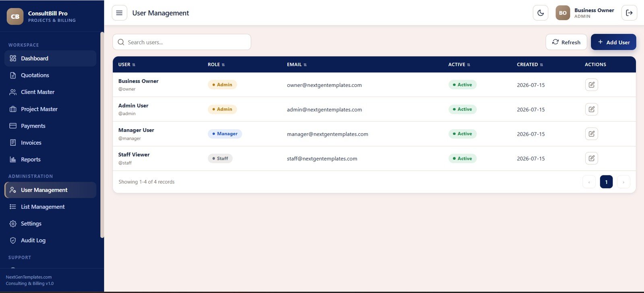Image resolution: width=644 pixels, height=293 pixels.
Task: Click the Audit Log shield icon
Action: (13, 240)
